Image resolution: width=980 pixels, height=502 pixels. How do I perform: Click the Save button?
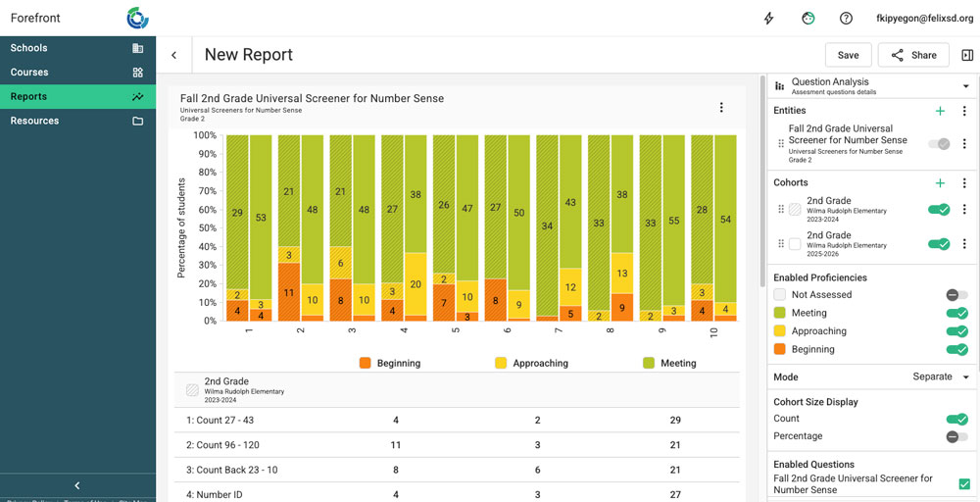pyautogui.click(x=848, y=55)
